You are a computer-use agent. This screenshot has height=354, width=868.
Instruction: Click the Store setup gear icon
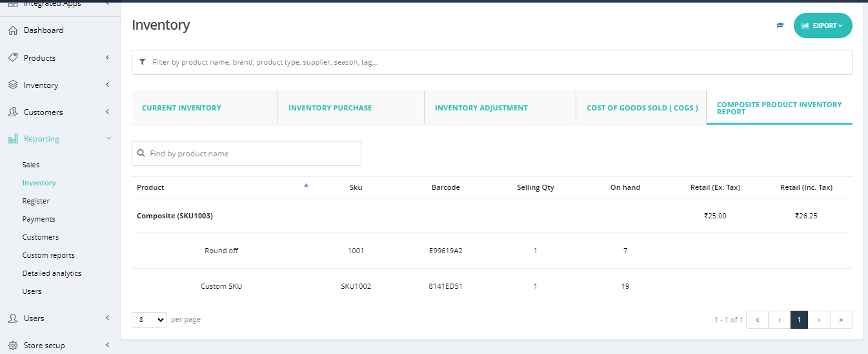pos(13,346)
